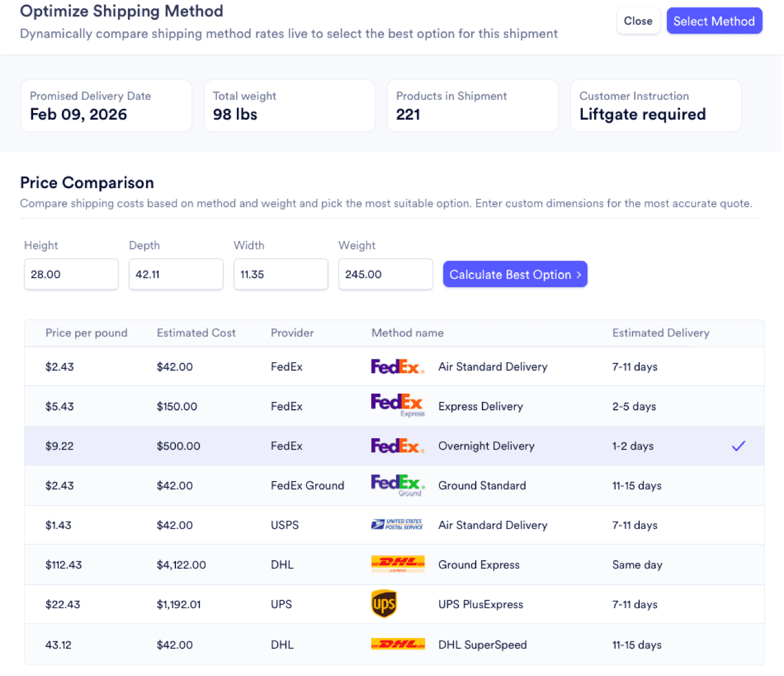Click the FedEx logo in Overnight Delivery row
Image resolution: width=784 pixels, height=676 pixels.
(x=397, y=446)
